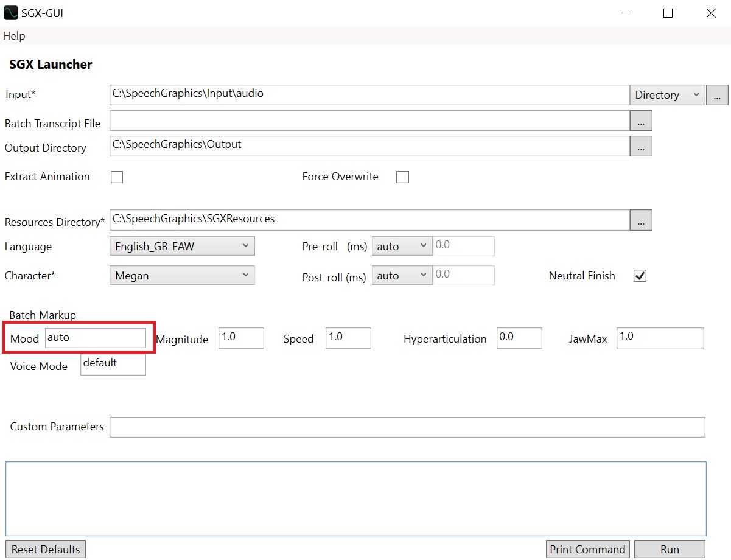
Task: Tick the Force Overwrite checkbox
Action: tap(402, 177)
